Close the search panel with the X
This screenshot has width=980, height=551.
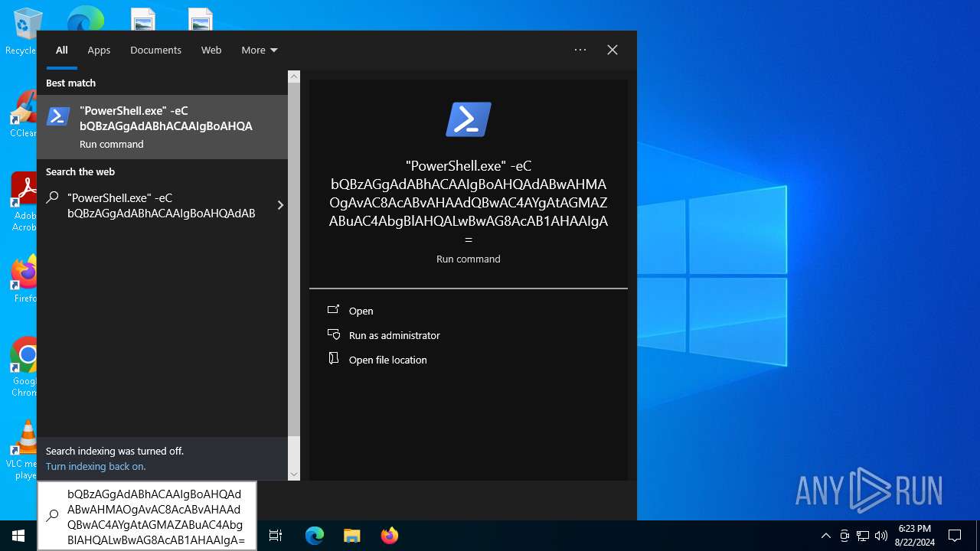612,50
